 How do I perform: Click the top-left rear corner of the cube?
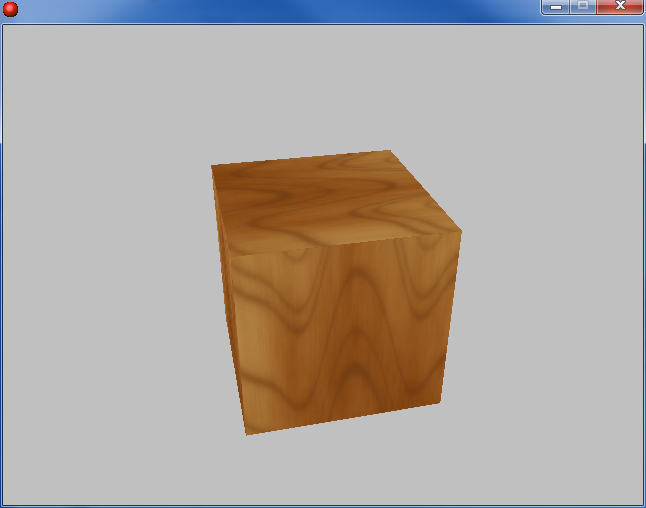pos(212,166)
